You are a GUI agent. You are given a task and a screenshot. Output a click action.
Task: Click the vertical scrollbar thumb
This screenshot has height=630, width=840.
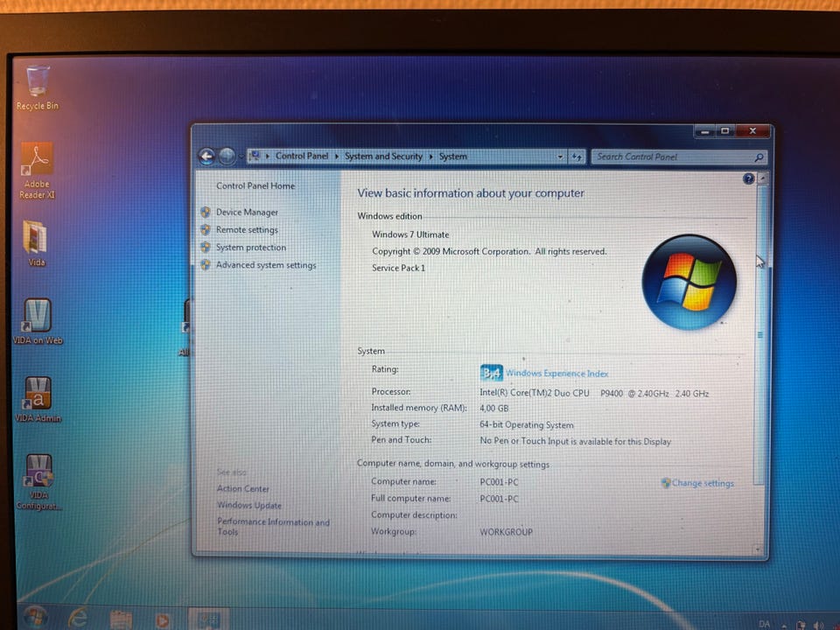pos(759,335)
